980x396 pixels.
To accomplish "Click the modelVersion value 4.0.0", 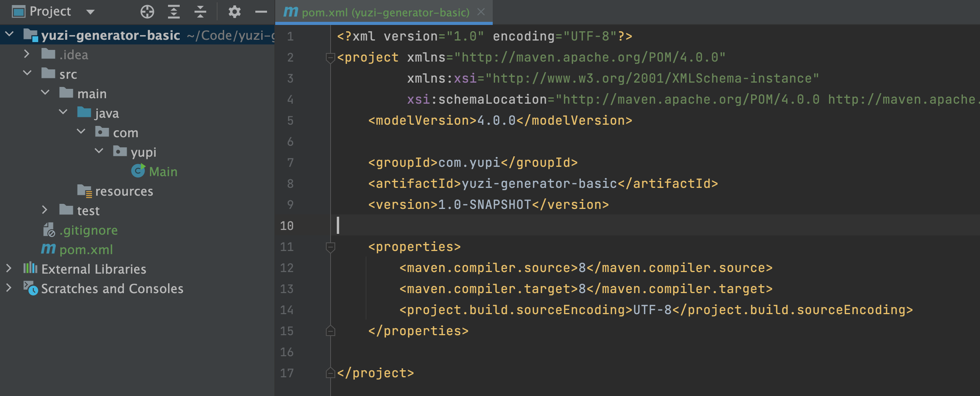I will [x=497, y=120].
